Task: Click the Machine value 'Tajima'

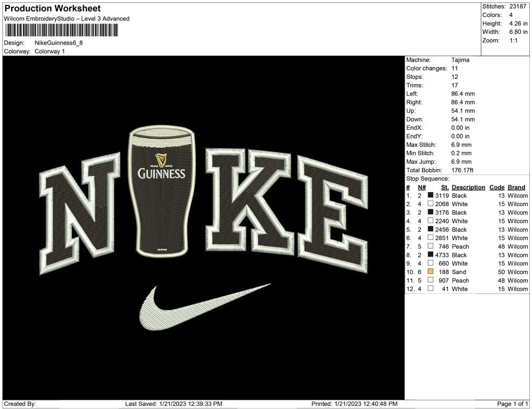Action: coord(461,60)
